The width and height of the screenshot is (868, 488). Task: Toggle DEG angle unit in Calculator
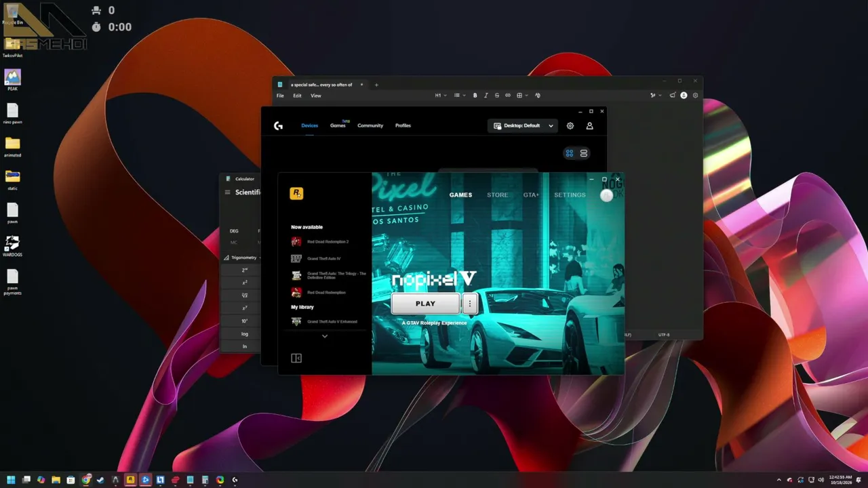pyautogui.click(x=234, y=230)
